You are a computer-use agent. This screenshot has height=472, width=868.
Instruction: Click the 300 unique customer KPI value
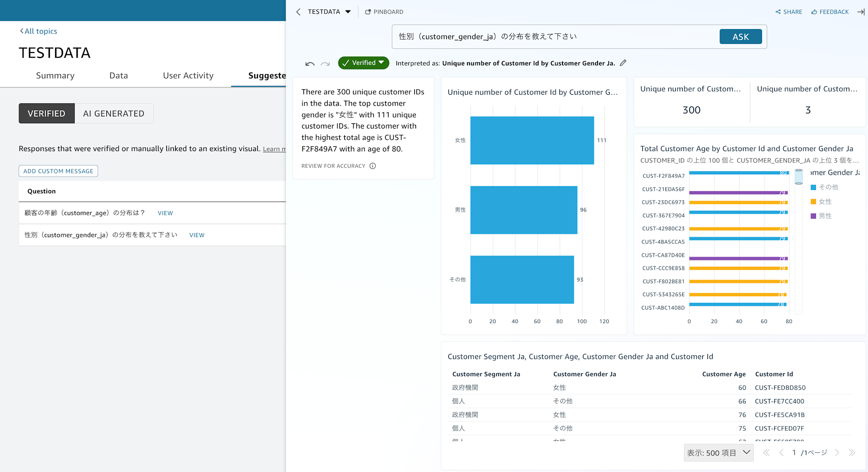tap(691, 110)
